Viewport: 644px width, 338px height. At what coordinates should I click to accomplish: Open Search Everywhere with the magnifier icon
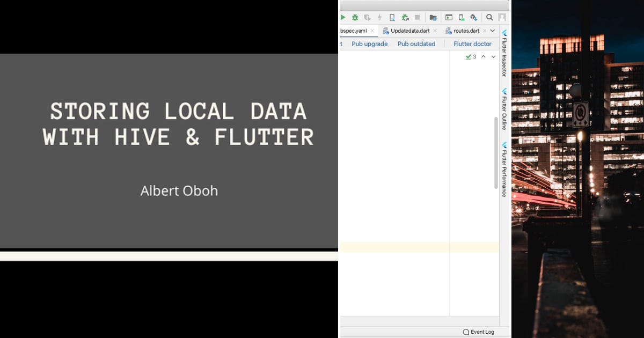[489, 17]
